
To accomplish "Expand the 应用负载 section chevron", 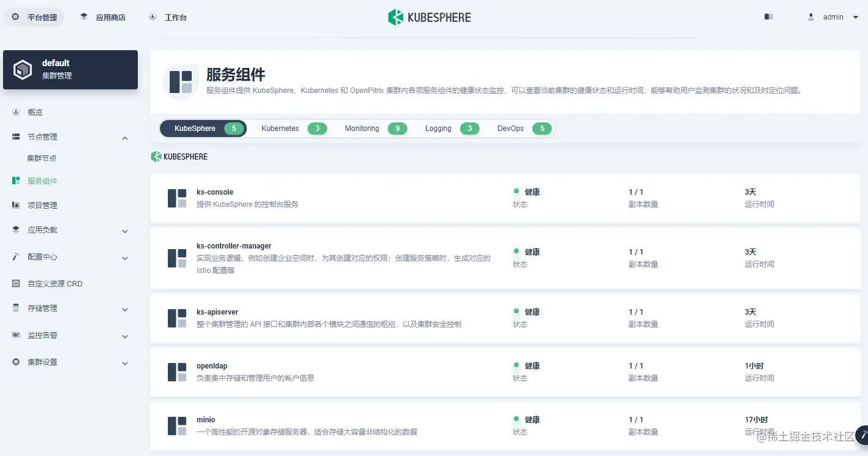I will coord(125,231).
